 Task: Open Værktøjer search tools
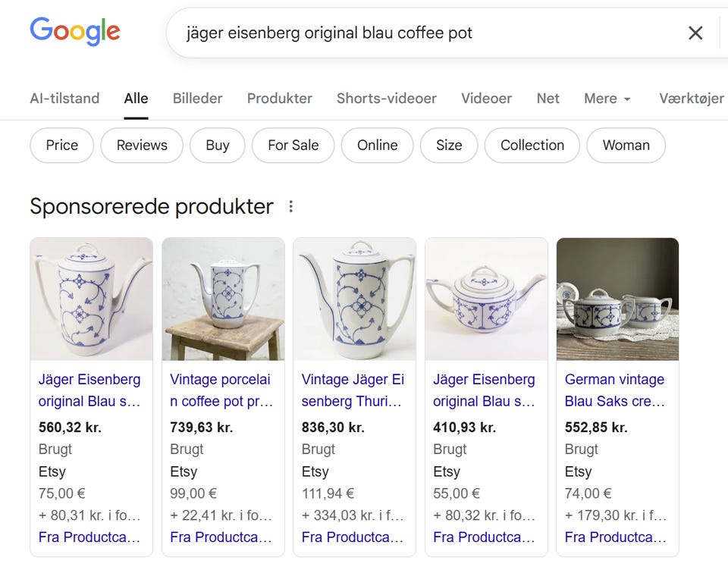click(692, 99)
